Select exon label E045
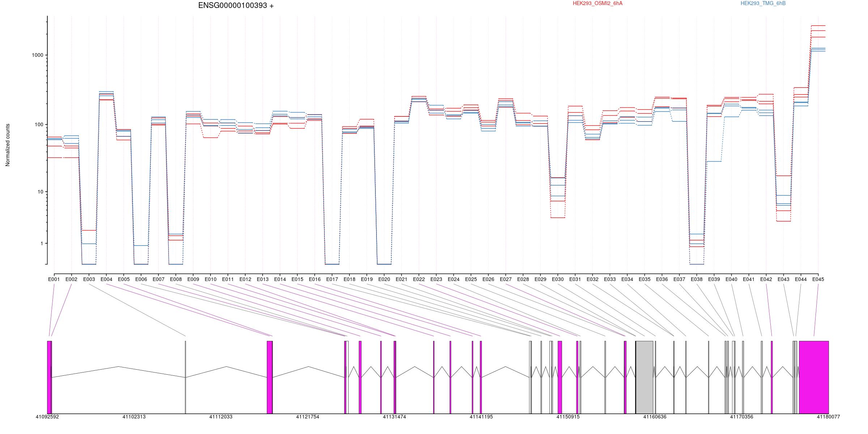The height and width of the screenshot is (434, 868). 818,279
